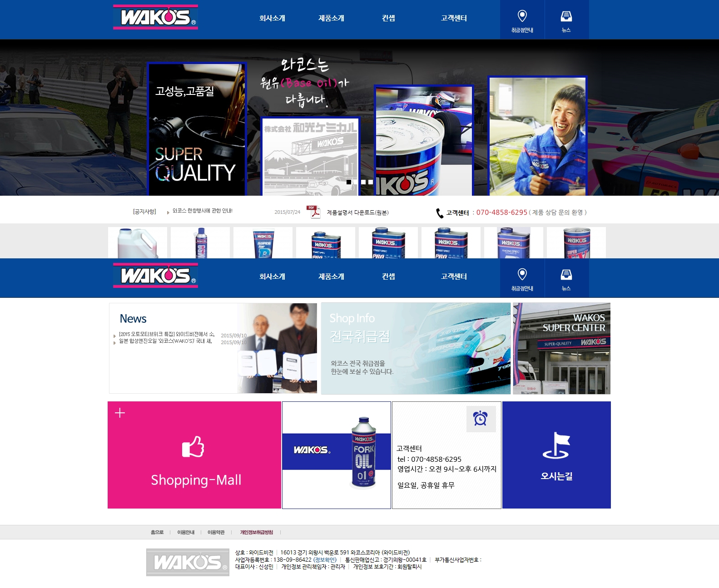Screen dimensions: 719x588
Task: Select the last carousel indicator dot
Action: click(x=371, y=182)
